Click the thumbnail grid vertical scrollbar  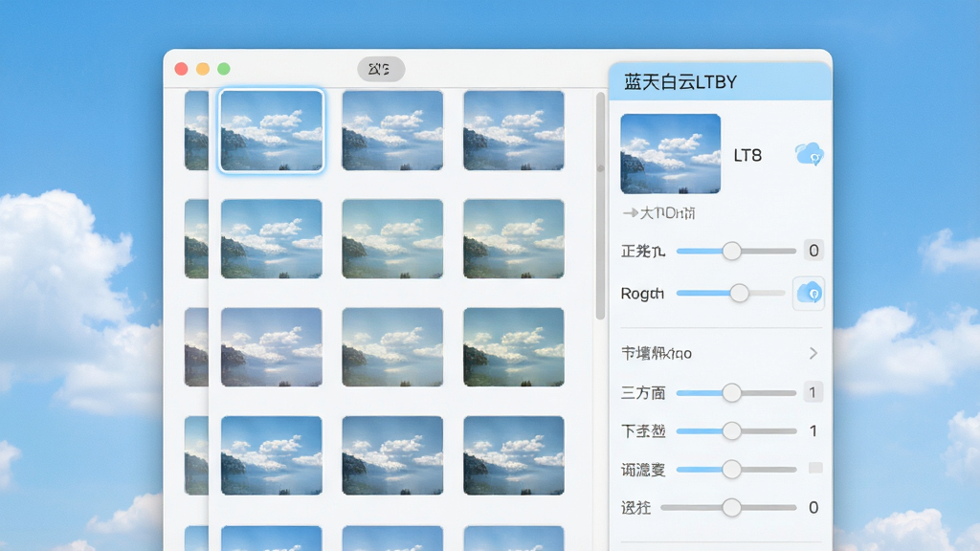[x=601, y=207]
